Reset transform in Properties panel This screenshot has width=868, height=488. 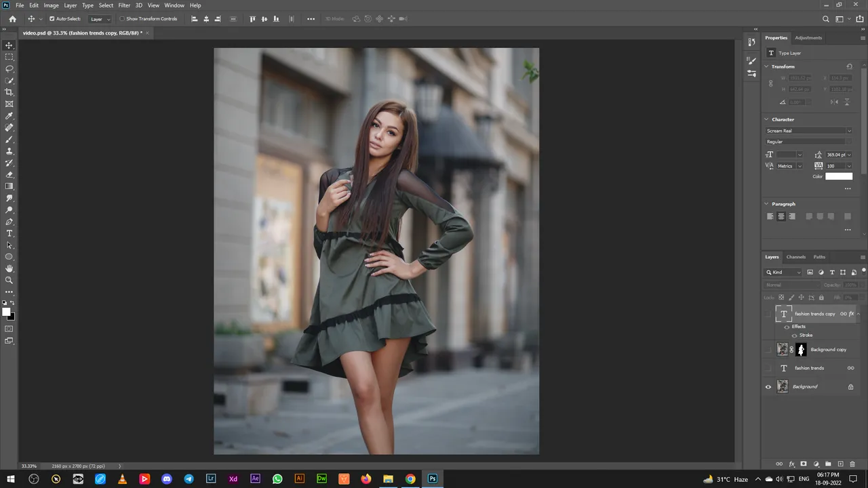point(849,66)
